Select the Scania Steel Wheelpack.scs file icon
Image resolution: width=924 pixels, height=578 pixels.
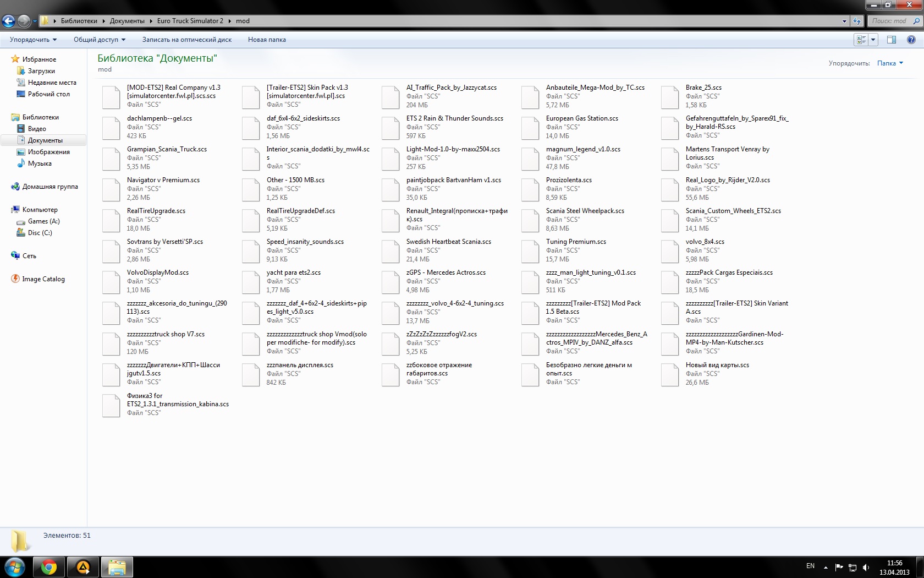click(530, 220)
